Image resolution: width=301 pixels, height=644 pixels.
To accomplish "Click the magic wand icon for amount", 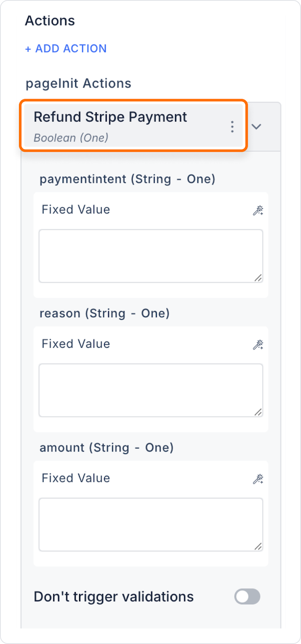I will (x=258, y=479).
